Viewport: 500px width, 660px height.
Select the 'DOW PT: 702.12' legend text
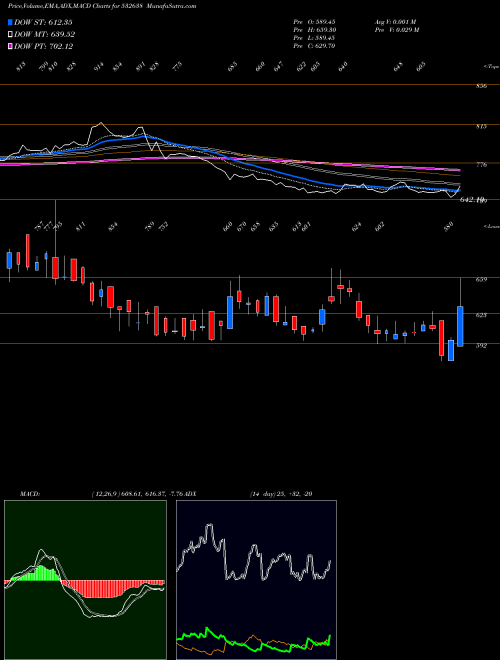click(44, 46)
